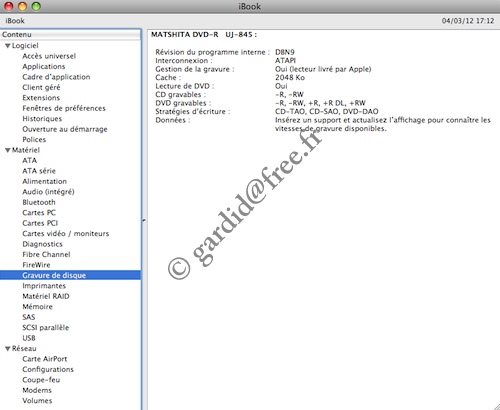Open Imprimantes entry
Viewport: 500px width, 410px height.
click(x=44, y=286)
